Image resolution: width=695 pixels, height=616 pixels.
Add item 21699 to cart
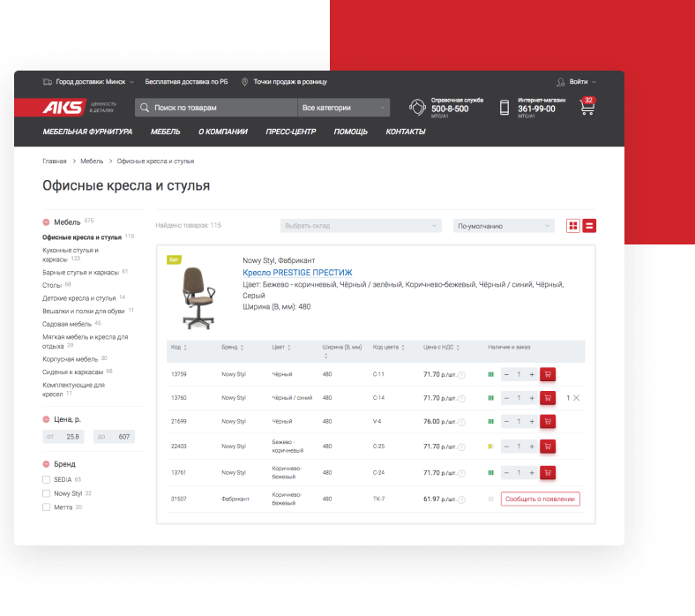[548, 421]
